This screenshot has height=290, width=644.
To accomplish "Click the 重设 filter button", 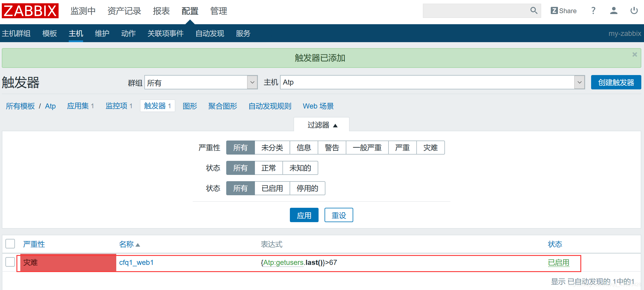I will [x=339, y=215].
